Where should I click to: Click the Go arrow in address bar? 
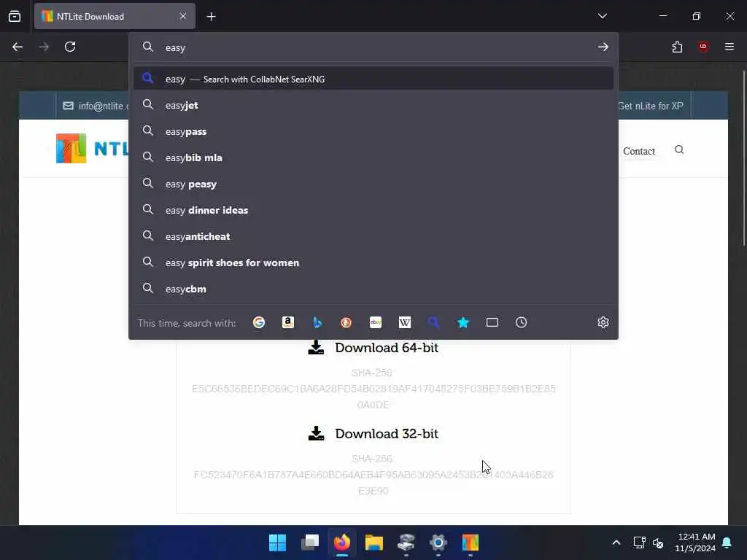click(x=603, y=47)
